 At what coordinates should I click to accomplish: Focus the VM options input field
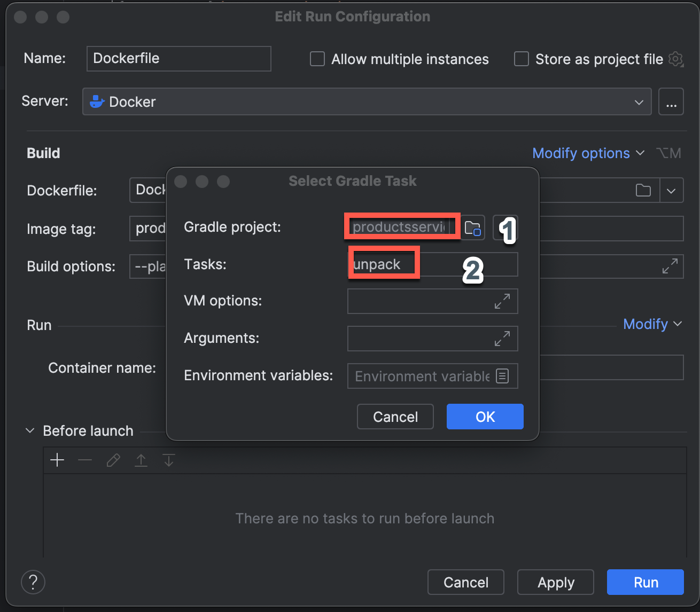pyautogui.click(x=433, y=301)
